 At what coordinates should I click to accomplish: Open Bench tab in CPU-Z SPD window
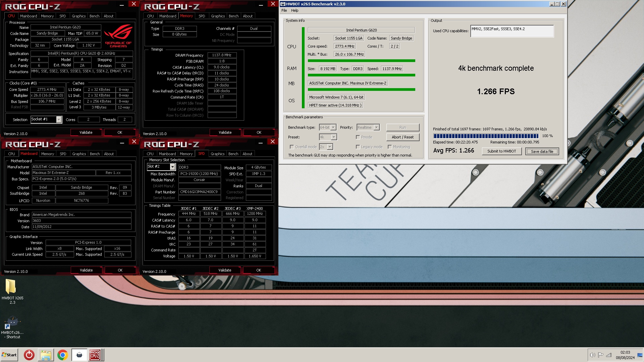tap(233, 154)
